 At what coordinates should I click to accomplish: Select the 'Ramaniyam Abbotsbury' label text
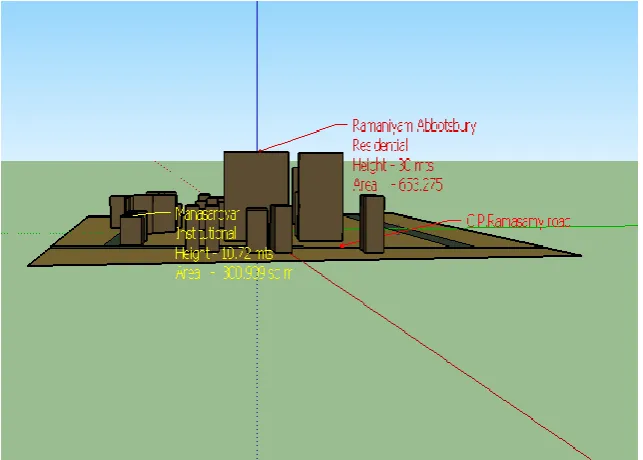[x=414, y=126]
